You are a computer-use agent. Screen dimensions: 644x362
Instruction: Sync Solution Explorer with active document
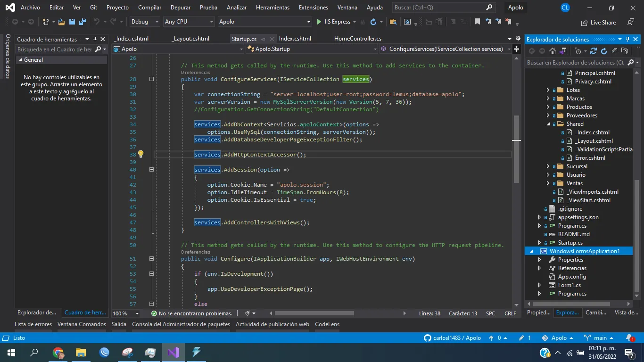593,51
